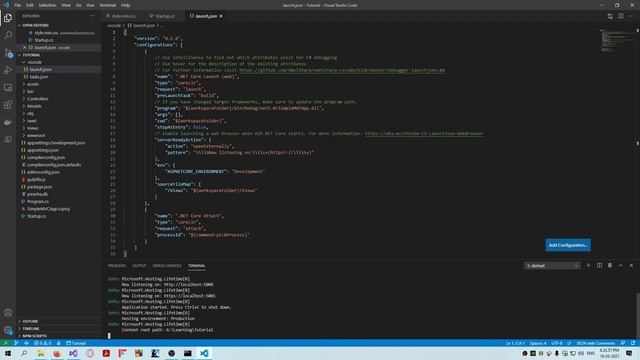Image resolution: width=640 pixels, height=360 pixels.
Task: Click Ln 1, Col 1 in status bar
Action: [x=515, y=343]
